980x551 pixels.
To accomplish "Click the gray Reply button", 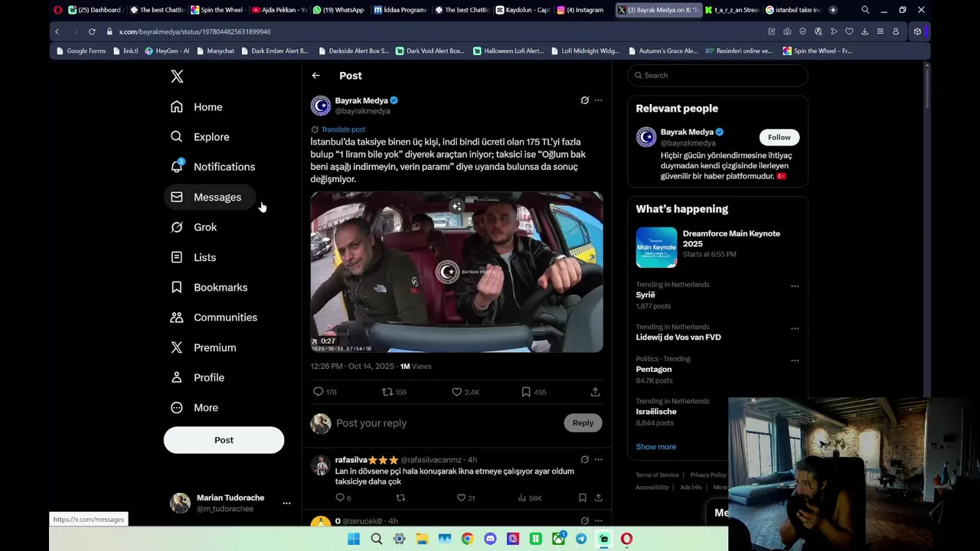I will tap(583, 423).
